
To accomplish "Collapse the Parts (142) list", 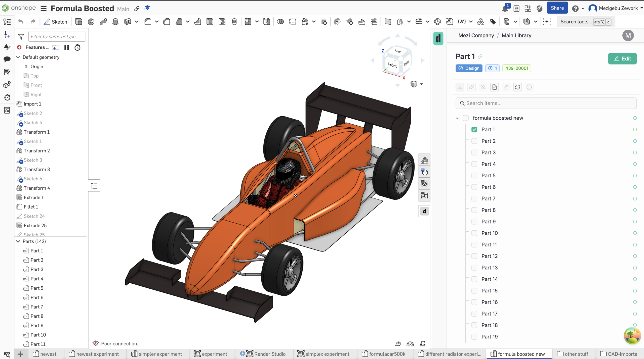I will pyautogui.click(x=18, y=241).
